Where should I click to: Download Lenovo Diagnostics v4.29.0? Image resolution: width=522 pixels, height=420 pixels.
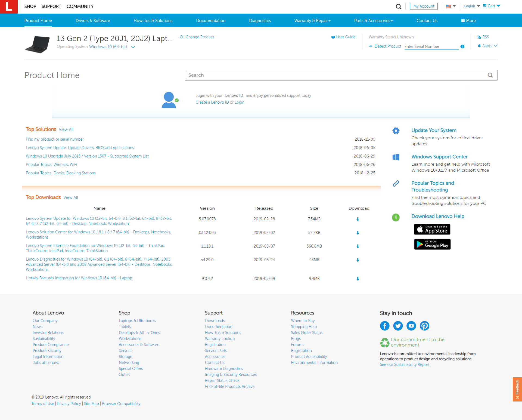click(x=358, y=260)
